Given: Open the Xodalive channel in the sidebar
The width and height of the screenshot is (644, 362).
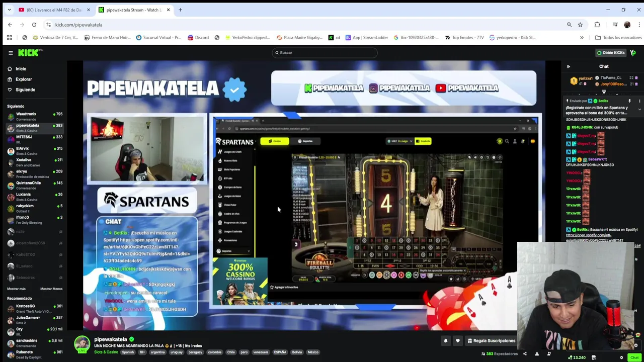Looking at the screenshot, I should click(x=34, y=162).
